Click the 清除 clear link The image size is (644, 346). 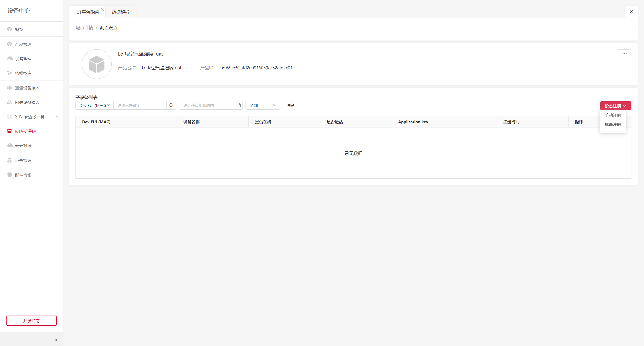[x=290, y=105]
